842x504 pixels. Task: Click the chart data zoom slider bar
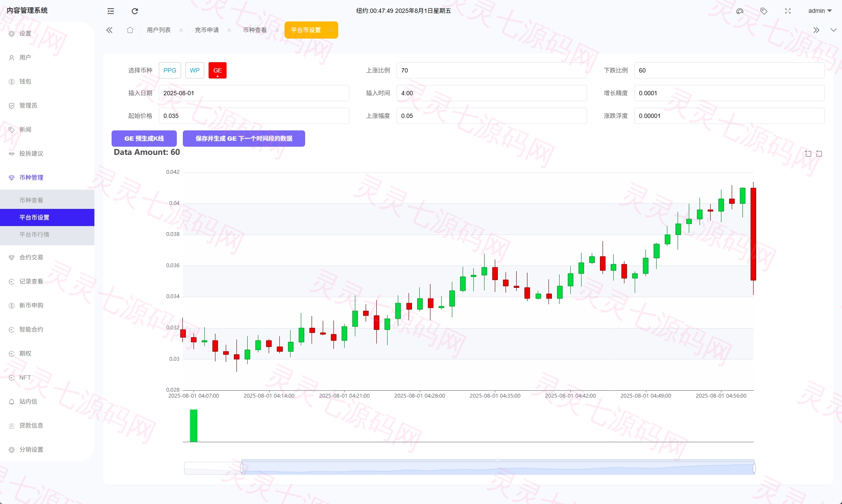pyautogui.click(x=498, y=468)
